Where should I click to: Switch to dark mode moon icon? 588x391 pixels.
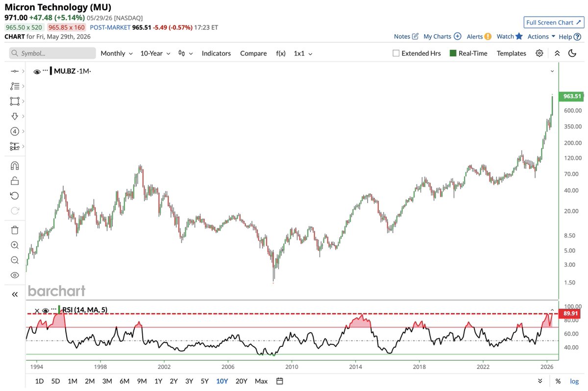coord(572,53)
